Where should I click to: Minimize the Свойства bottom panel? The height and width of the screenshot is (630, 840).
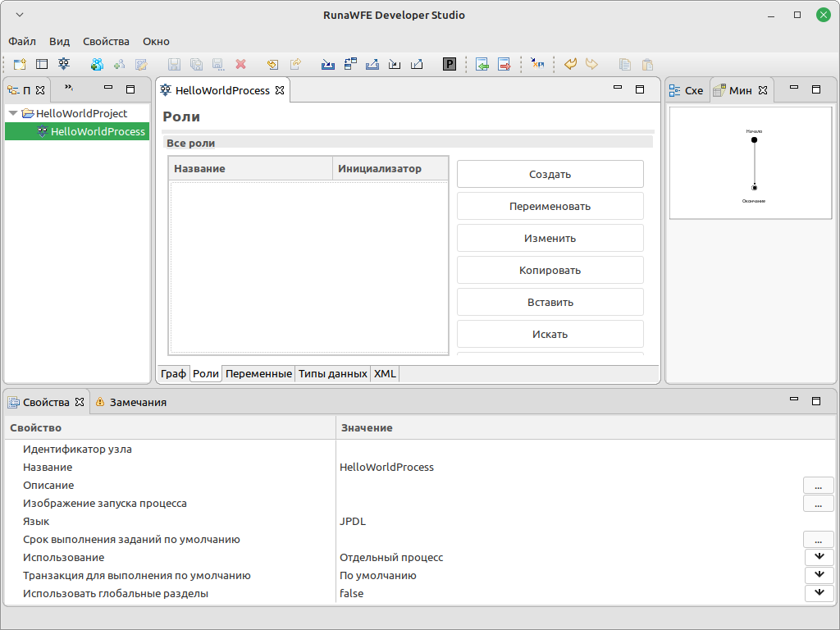click(794, 399)
